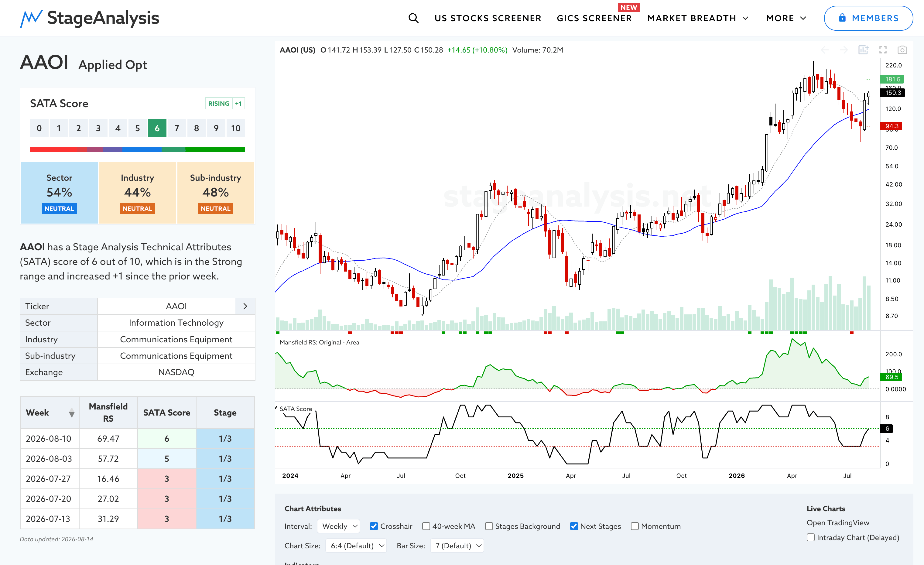Select the 2026-07-20 week cell
Image resolution: width=924 pixels, height=565 pixels.
click(x=50, y=499)
